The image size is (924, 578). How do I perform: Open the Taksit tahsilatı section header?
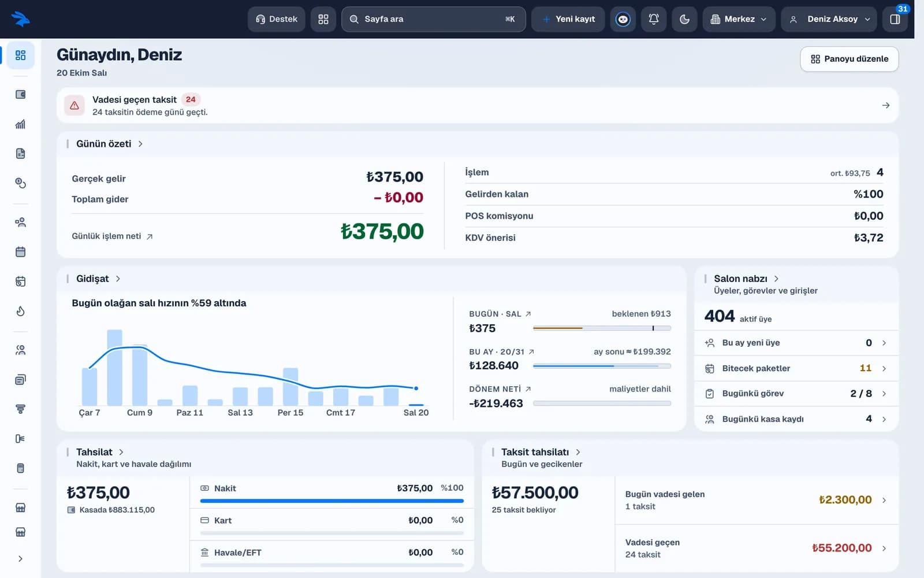(x=541, y=452)
